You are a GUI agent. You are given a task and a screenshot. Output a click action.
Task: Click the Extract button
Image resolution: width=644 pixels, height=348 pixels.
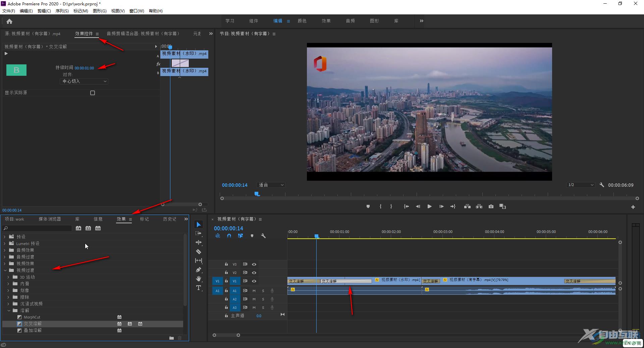tap(479, 207)
